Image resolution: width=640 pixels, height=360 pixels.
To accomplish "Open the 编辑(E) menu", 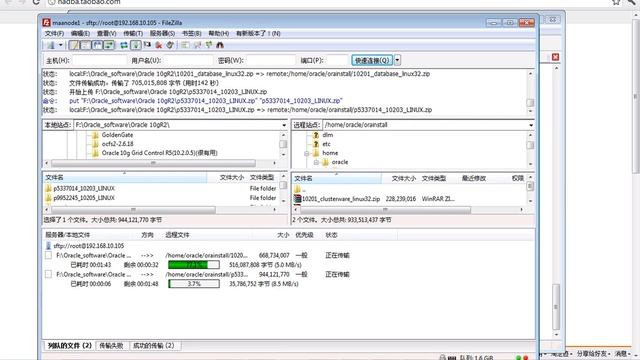I will click(x=80, y=33).
